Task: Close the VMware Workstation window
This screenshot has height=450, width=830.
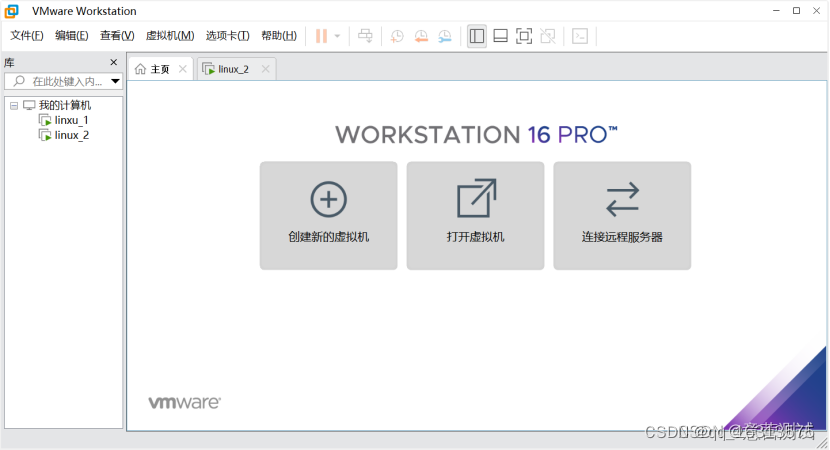Action: point(816,11)
